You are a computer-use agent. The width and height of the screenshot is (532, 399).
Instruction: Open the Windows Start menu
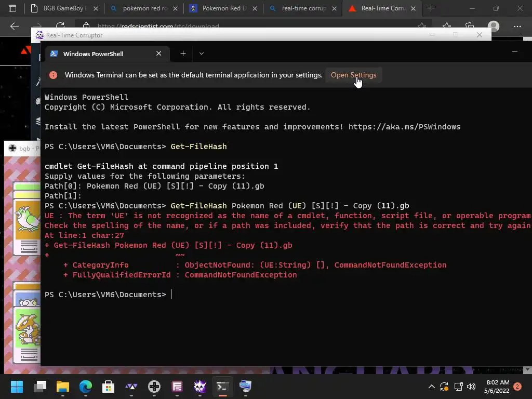[17, 387]
